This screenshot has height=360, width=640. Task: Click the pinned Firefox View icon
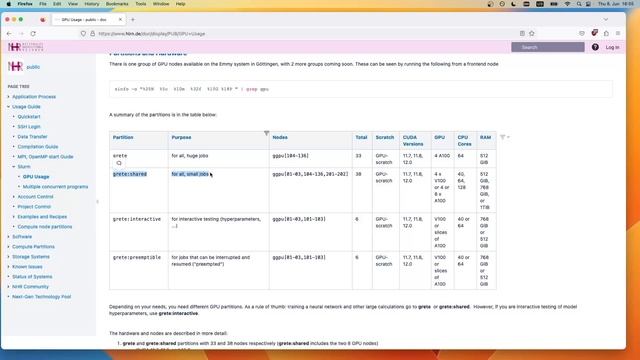tap(42, 19)
